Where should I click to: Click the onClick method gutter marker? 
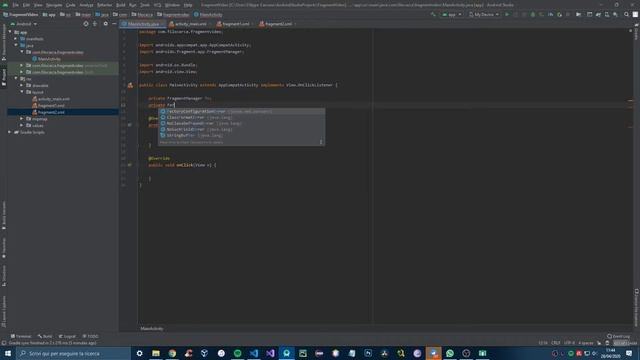130,165
